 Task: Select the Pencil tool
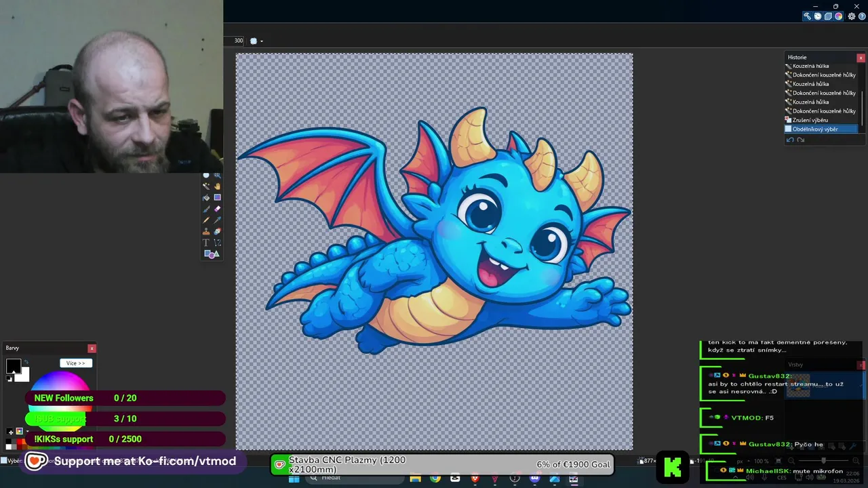206,220
